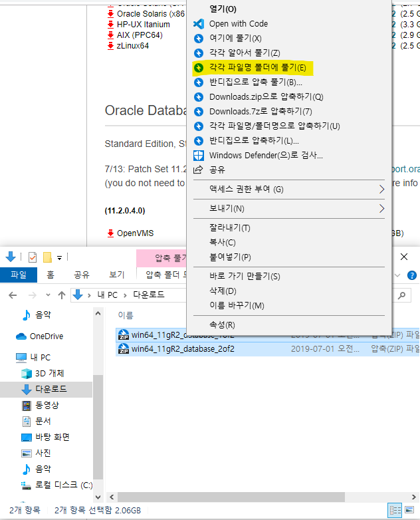Click the zLinux64 download link
420x520 pixels.
[133, 46]
